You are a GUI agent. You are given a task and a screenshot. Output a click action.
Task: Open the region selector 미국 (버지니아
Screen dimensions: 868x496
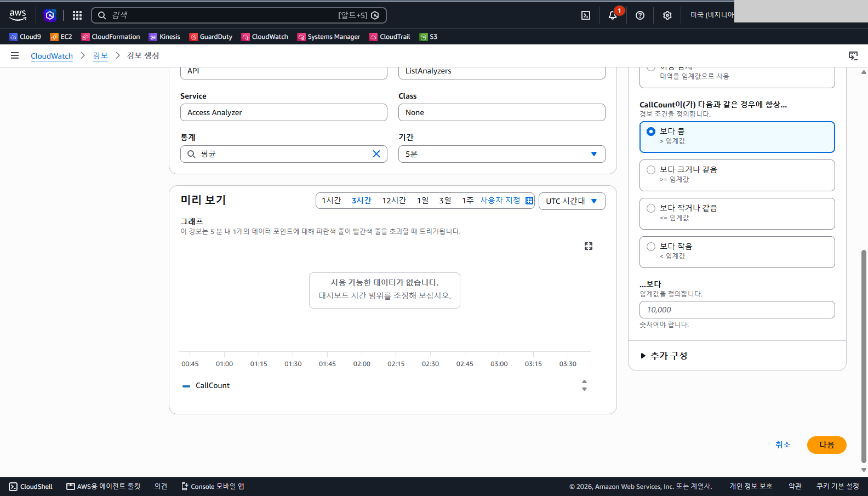[x=712, y=15]
